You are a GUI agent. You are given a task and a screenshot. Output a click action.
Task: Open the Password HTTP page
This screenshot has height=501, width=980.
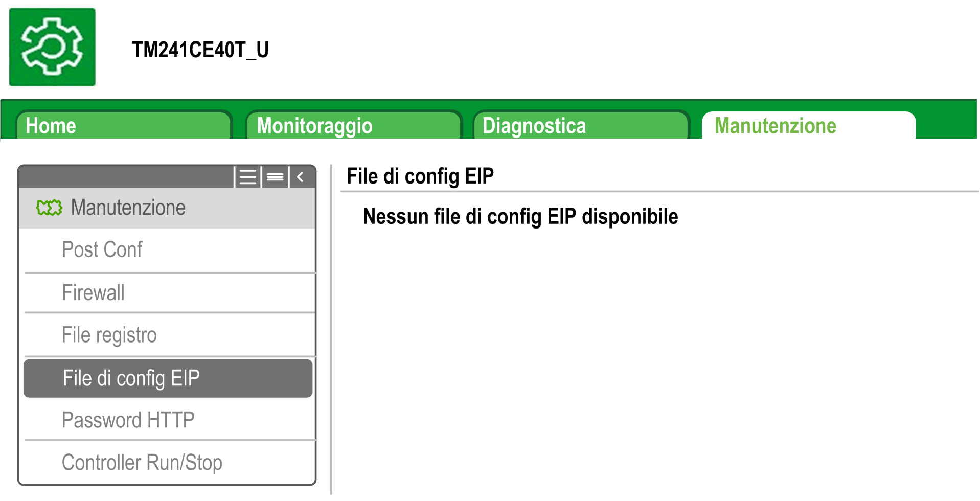pos(128,420)
